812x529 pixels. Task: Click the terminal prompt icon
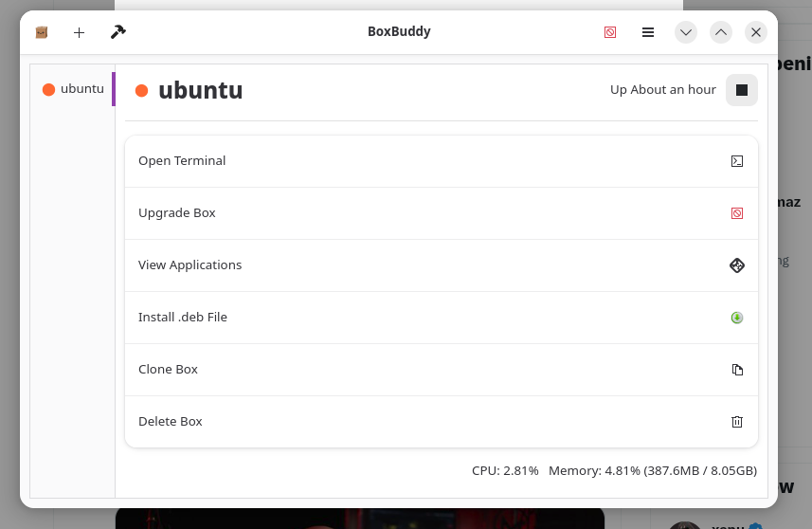(737, 161)
